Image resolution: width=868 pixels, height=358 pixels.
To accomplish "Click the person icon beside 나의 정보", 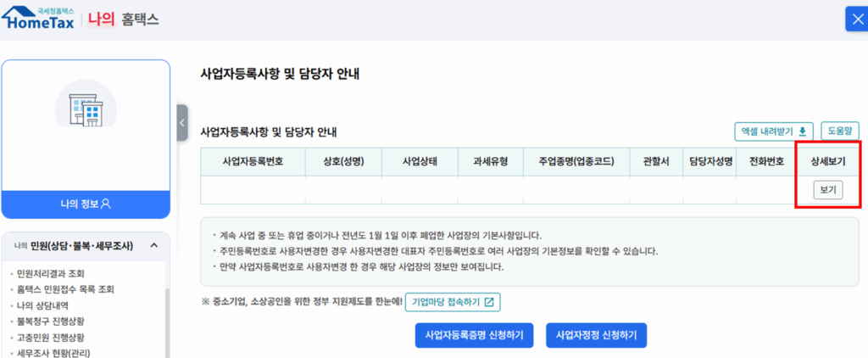I will pos(106,204).
